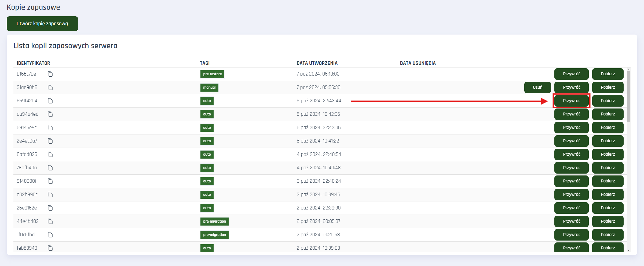Screen dimensions: 644x266
Task: Click the manual tag on 31ae90b8
Action: pyautogui.click(x=209, y=88)
